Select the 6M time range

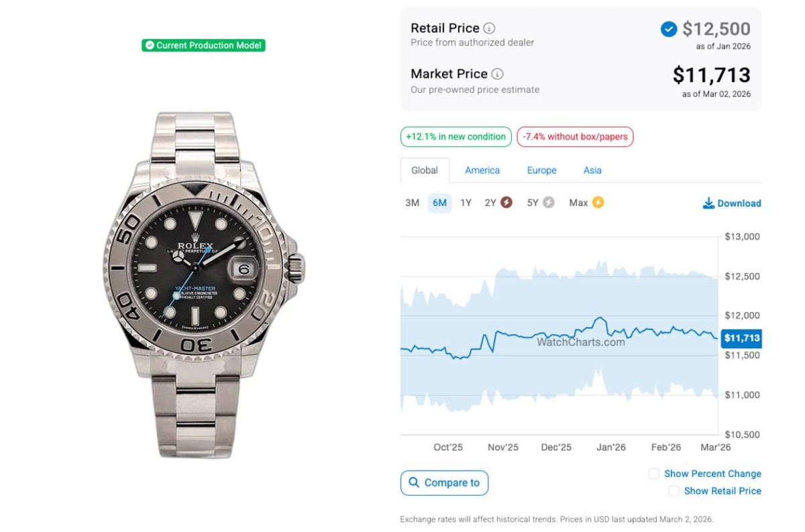coord(439,203)
